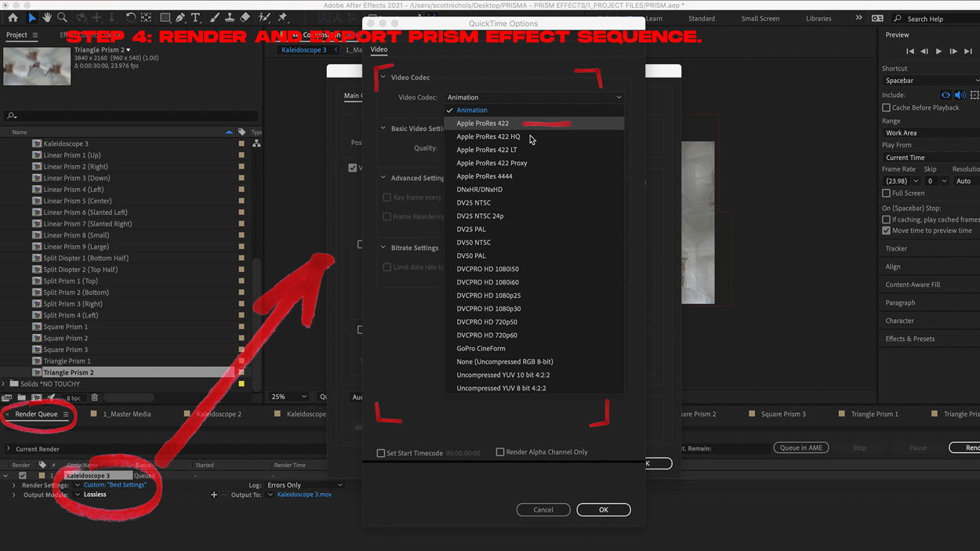
Task: Create a new composition icon
Action: pos(36,398)
